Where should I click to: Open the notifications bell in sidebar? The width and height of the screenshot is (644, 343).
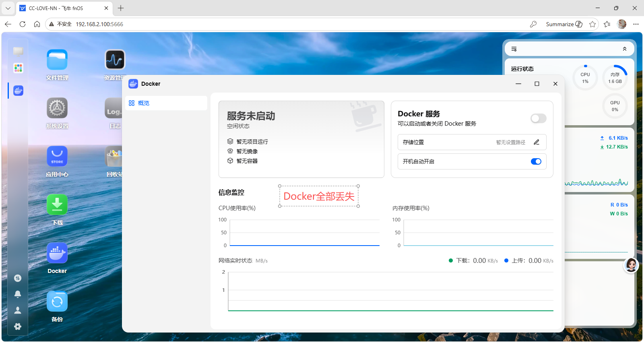[x=18, y=294]
